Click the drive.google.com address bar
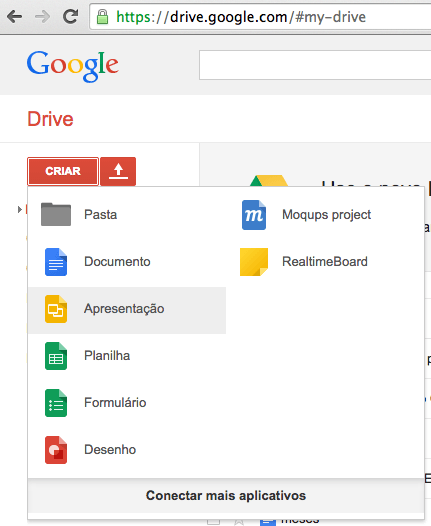431x526 pixels. tap(260, 16)
